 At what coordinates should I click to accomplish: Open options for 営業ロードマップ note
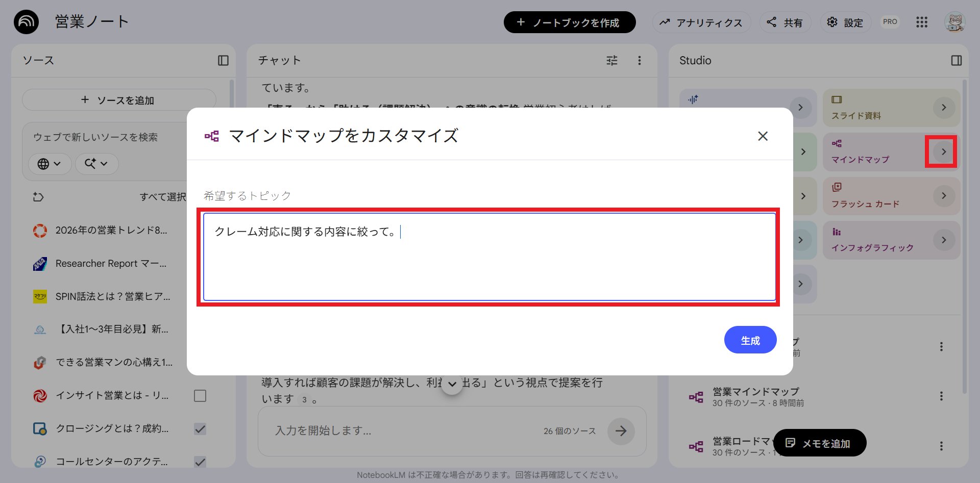click(x=941, y=446)
